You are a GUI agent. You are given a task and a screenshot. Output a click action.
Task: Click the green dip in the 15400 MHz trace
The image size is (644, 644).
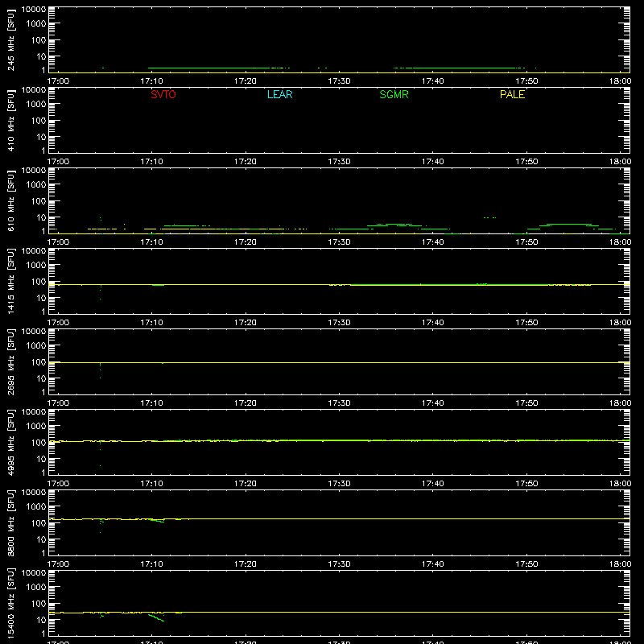156,617
